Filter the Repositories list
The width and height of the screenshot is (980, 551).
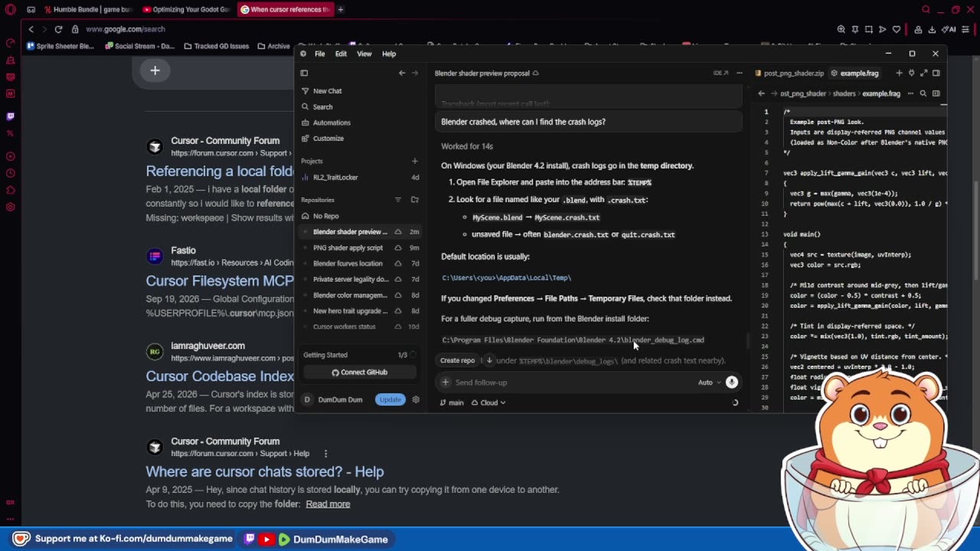(397, 200)
